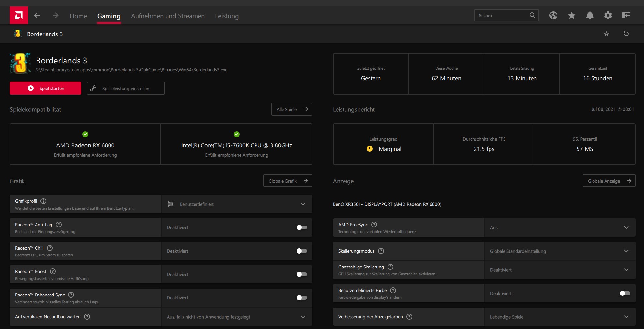The height and width of the screenshot is (329, 644).
Task: Click Borderlands 3 breadcrumb game icon
Action: [x=18, y=34]
